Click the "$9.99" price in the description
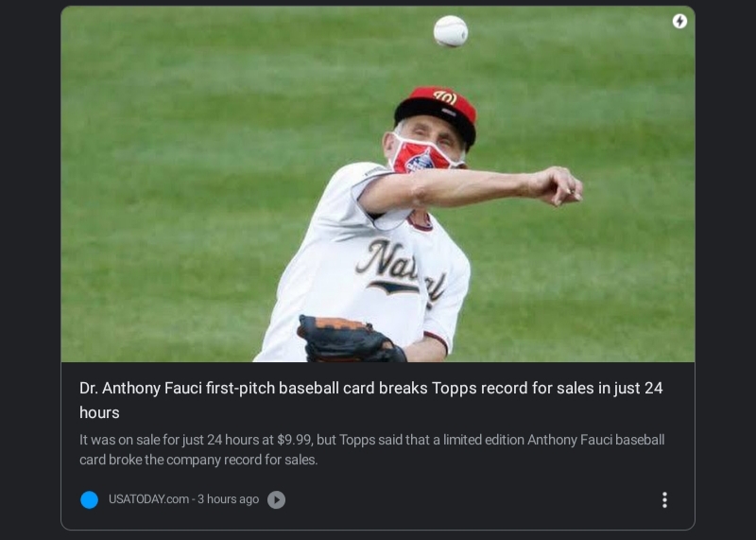756x540 pixels. (x=294, y=440)
